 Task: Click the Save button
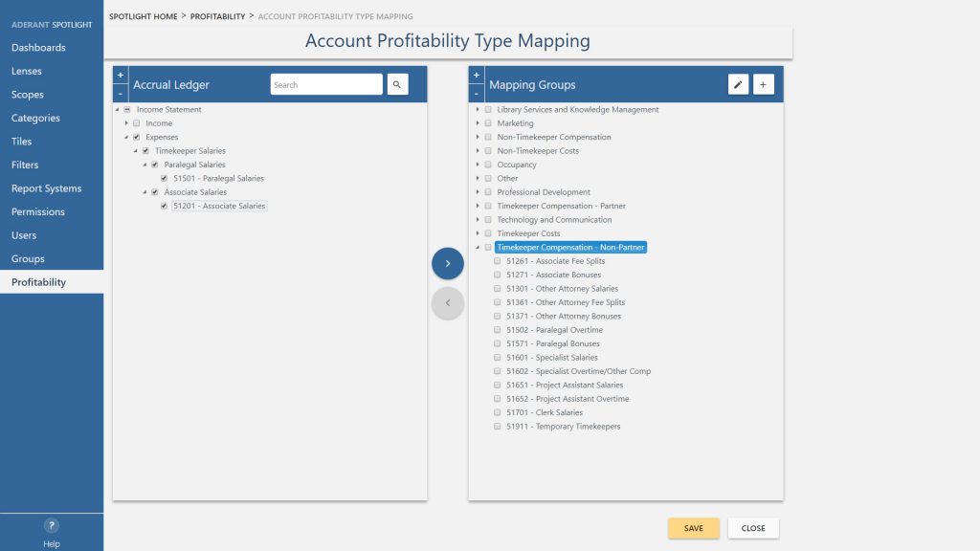[x=693, y=528]
